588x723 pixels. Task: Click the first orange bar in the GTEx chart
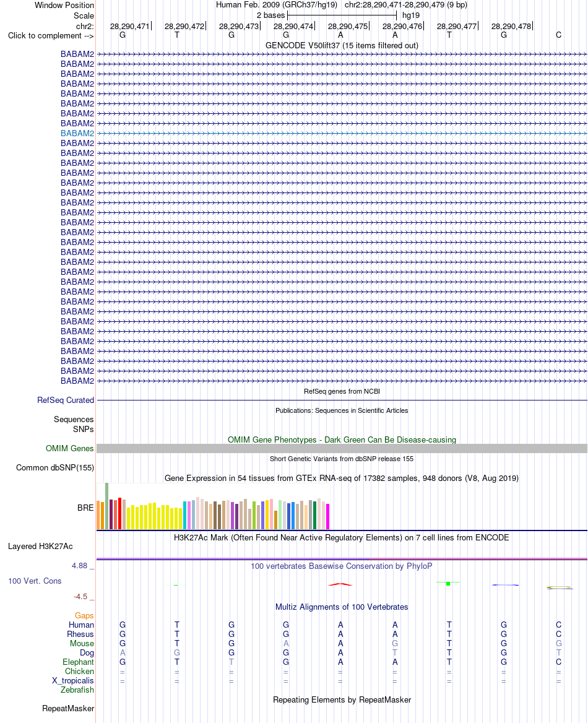click(x=98, y=515)
